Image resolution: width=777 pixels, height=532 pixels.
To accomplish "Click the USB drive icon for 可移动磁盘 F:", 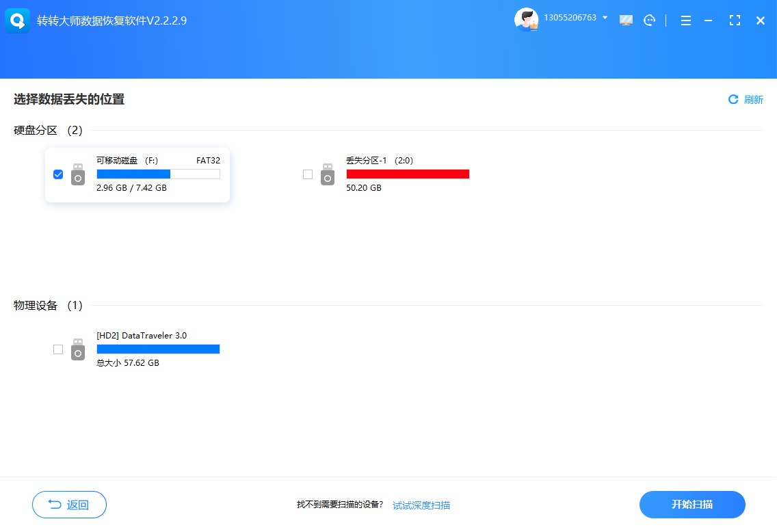I will 78,174.
